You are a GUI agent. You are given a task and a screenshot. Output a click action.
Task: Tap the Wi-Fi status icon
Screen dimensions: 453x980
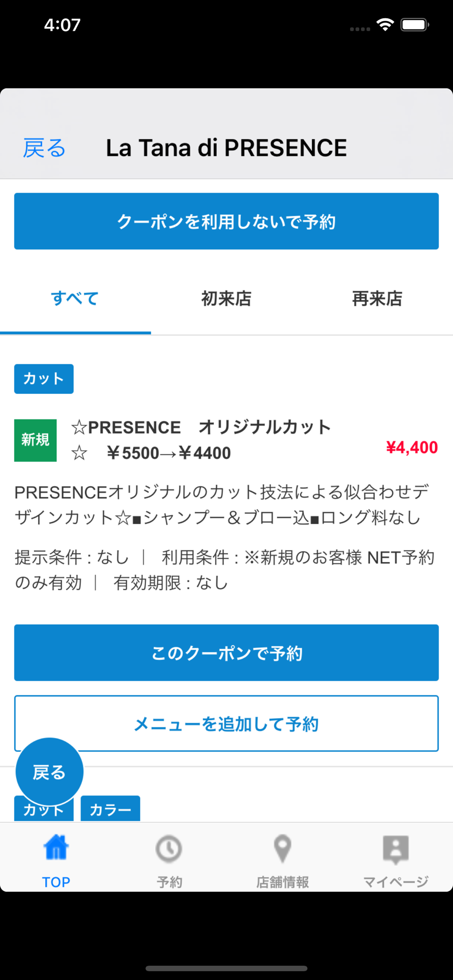click(x=385, y=24)
